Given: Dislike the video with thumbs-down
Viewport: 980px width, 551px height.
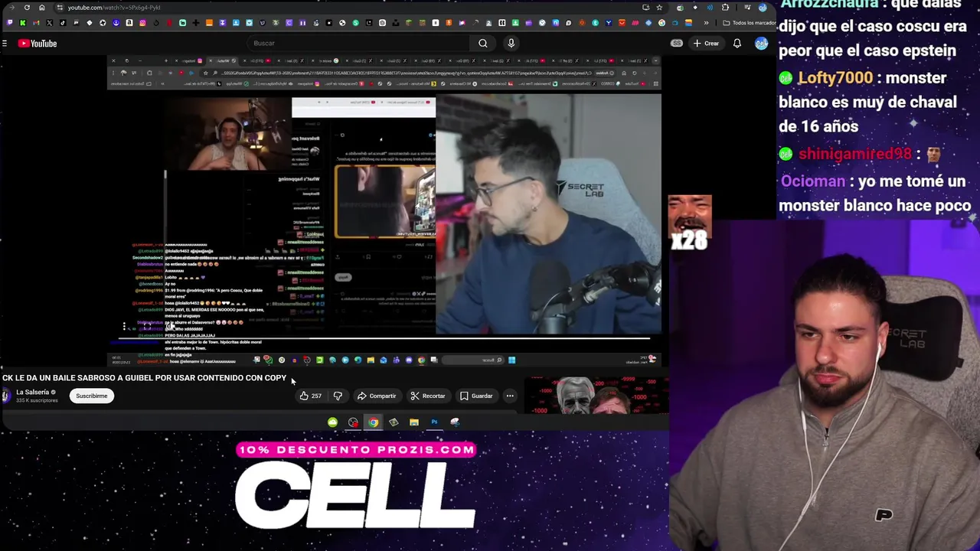Looking at the screenshot, I should (338, 396).
